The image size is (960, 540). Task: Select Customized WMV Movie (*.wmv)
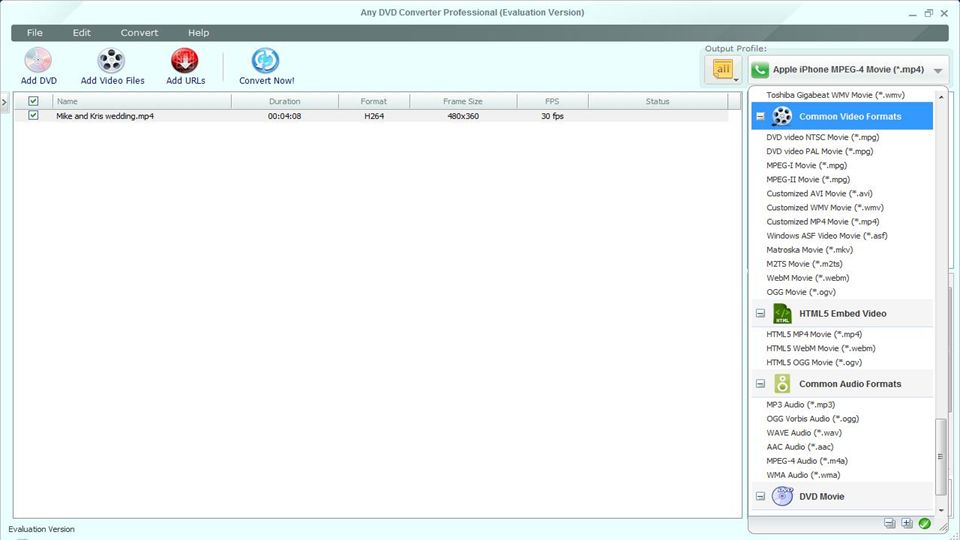coord(825,208)
